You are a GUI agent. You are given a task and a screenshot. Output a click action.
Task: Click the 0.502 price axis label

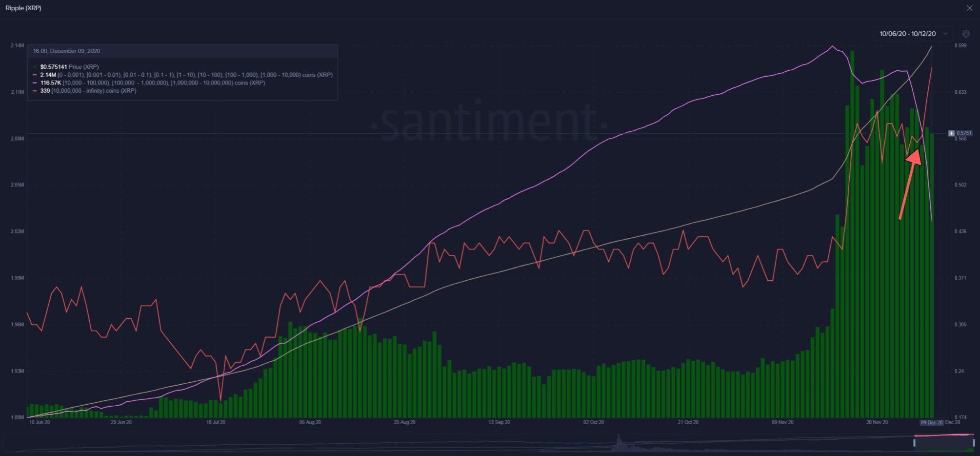(960, 185)
